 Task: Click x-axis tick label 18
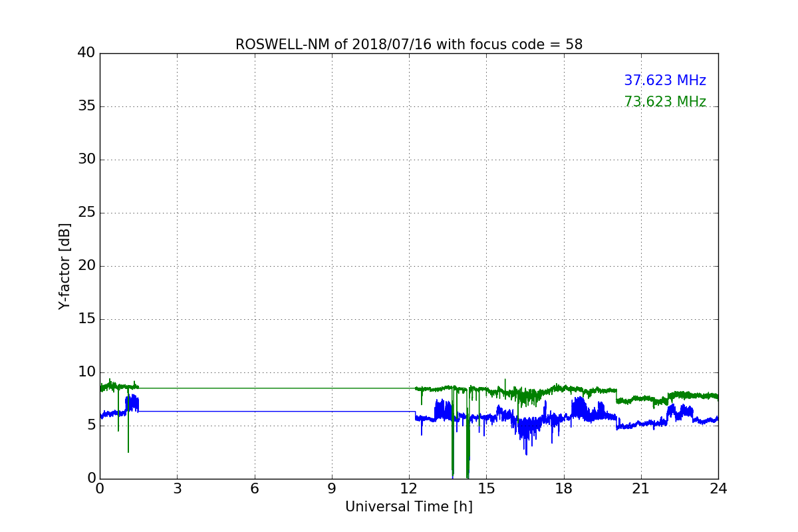[x=564, y=488]
